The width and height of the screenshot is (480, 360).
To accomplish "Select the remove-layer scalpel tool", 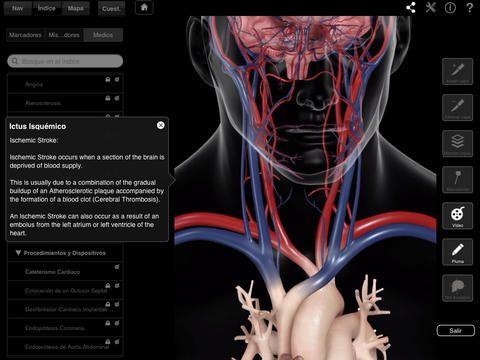I will pyautogui.click(x=457, y=107).
